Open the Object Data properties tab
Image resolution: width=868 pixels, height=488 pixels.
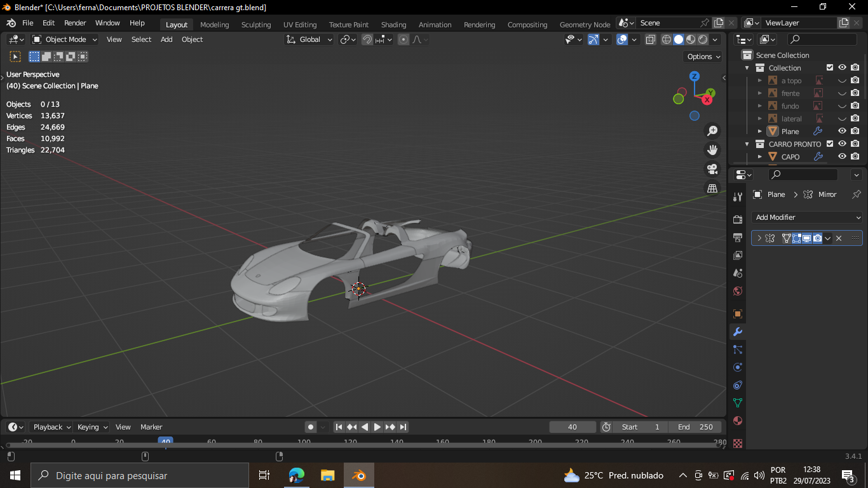(738, 403)
